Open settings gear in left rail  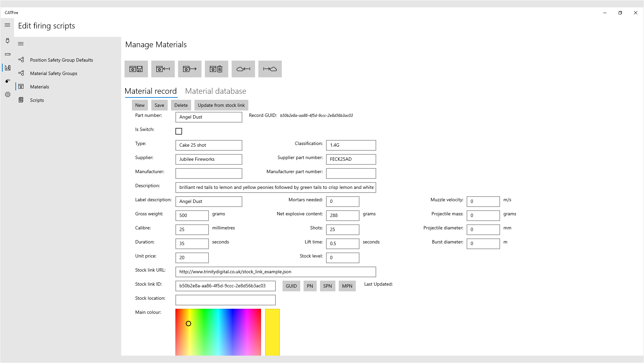[x=8, y=94]
